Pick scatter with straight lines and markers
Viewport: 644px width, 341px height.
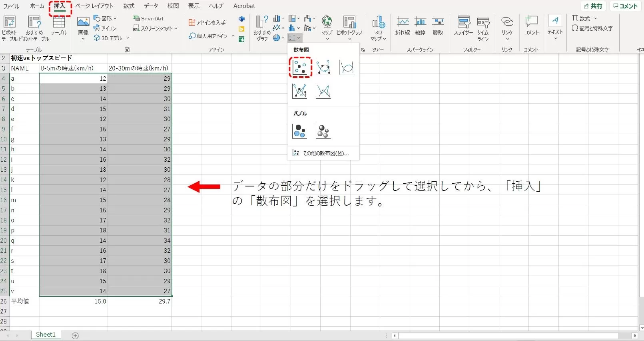click(x=300, y=91)
